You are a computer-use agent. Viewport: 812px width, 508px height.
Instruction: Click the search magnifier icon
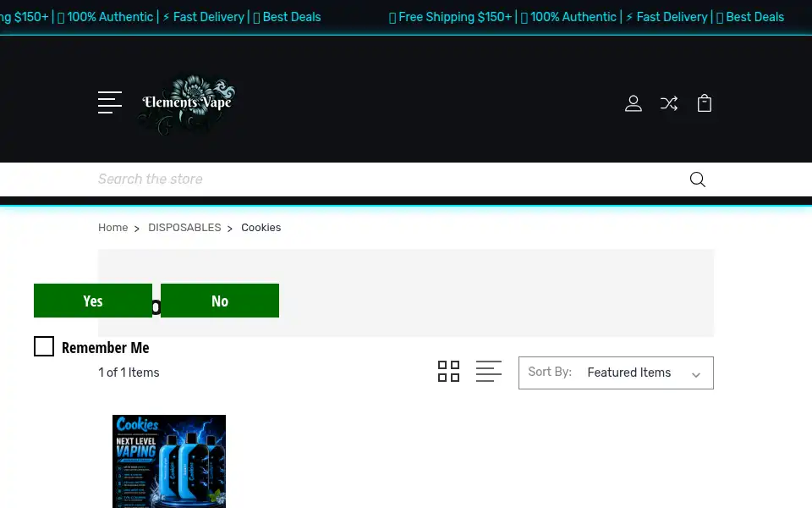698,179
